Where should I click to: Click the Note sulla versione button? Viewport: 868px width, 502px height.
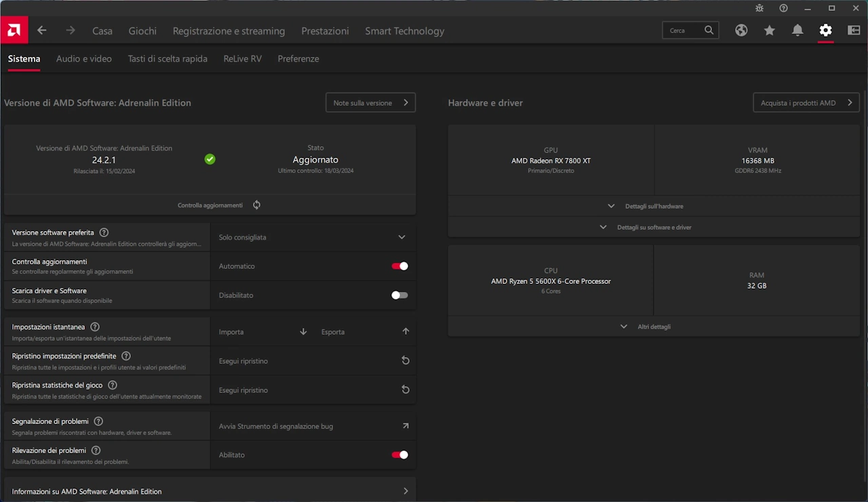[x=370, y=103]
